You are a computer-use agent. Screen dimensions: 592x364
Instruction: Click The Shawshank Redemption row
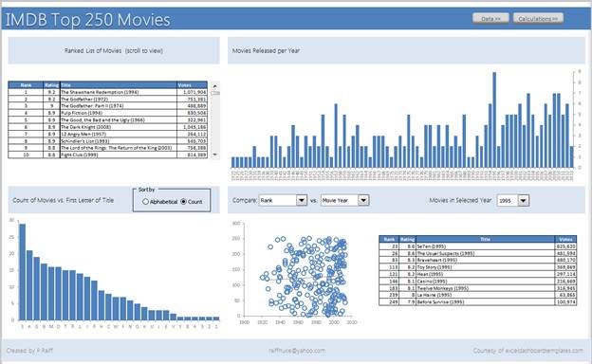(107, 92)
